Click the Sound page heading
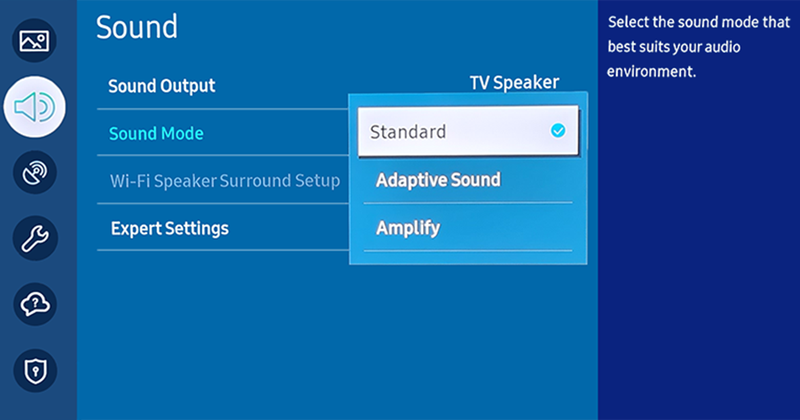This screenshot has width=800, height=420. (x=137, y=27)
